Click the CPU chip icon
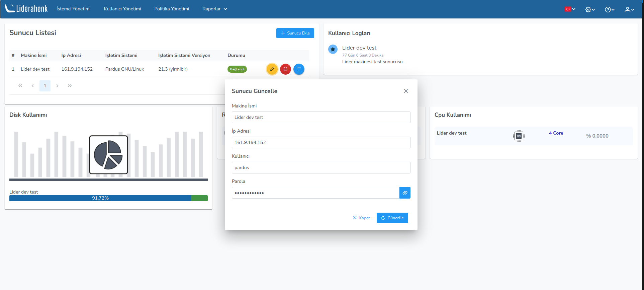 point(519,136)
